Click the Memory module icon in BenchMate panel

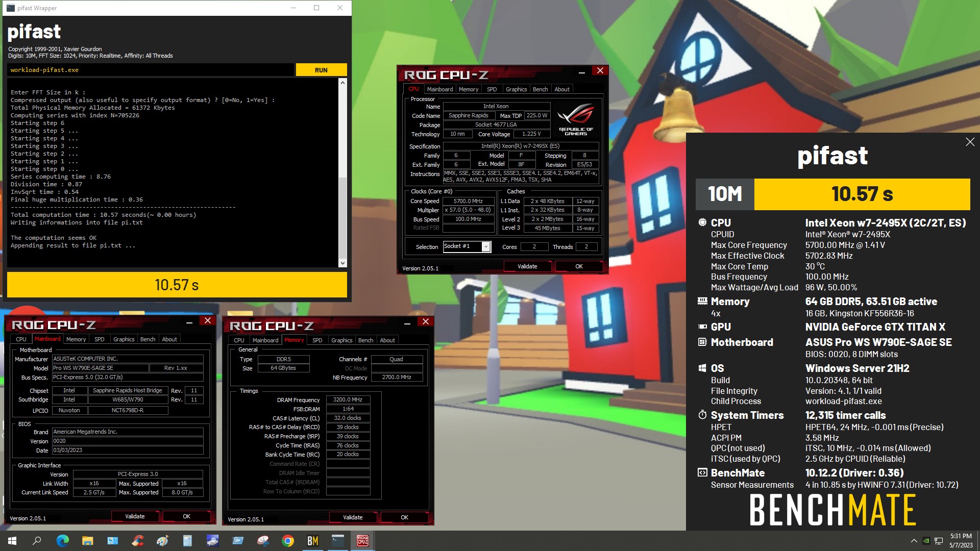tap(702, 301)
